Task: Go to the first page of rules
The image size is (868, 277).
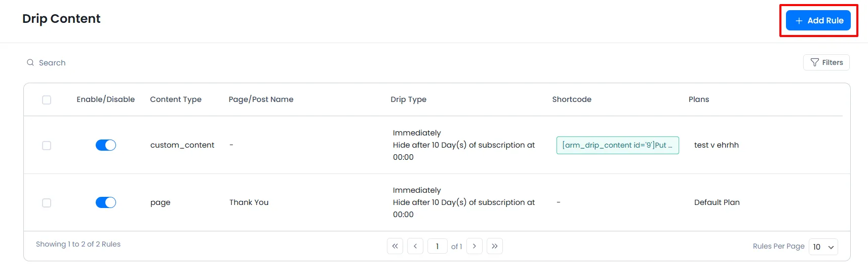Action: pos(395,247)
